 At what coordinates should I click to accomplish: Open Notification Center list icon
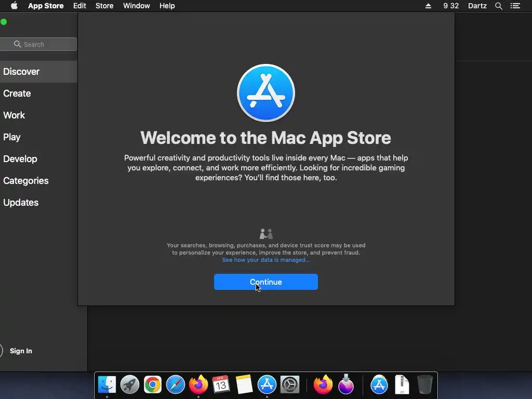(x=515, y=6)
